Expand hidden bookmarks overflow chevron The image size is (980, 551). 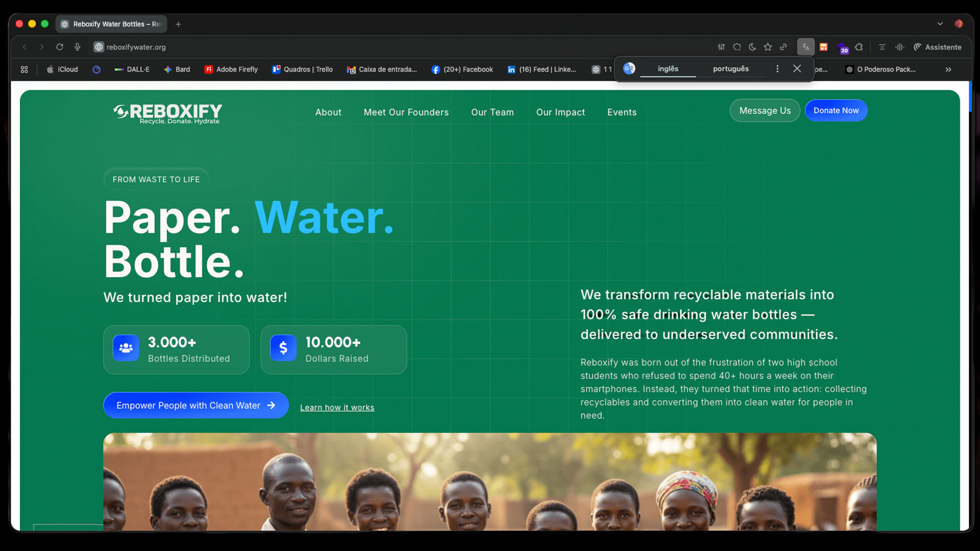click(948, 69)
